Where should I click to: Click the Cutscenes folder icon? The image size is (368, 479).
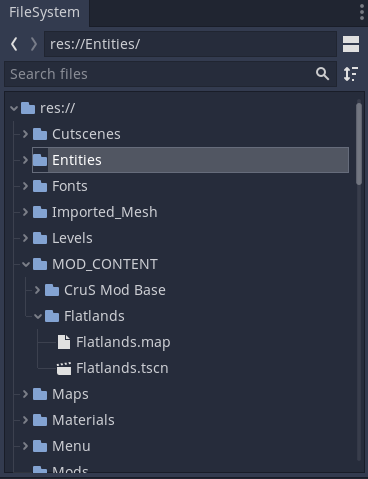coord(40,134)
